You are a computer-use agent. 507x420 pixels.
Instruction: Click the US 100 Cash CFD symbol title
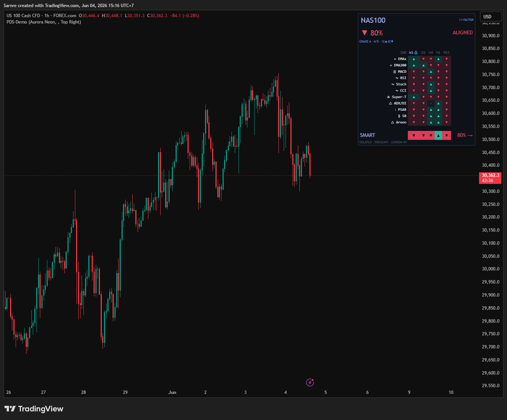23,16
